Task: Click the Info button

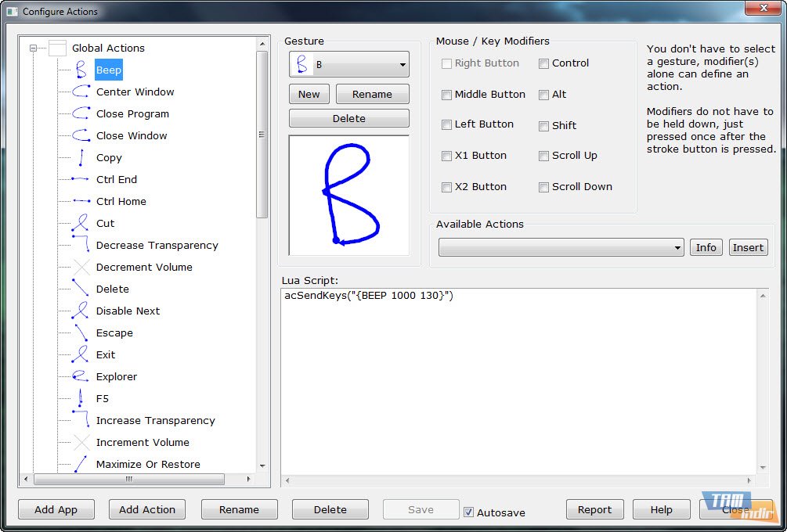Action: pos(706,247)
